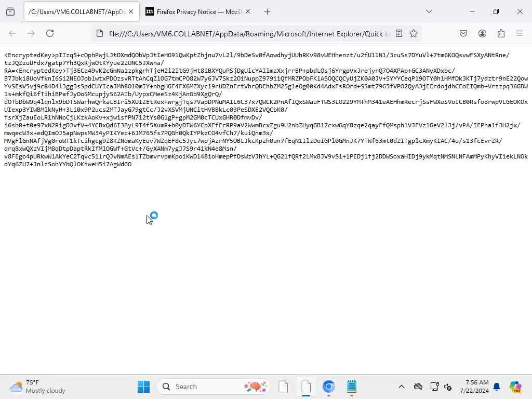Click the RA=<EncryptedKey> text line

229,71
